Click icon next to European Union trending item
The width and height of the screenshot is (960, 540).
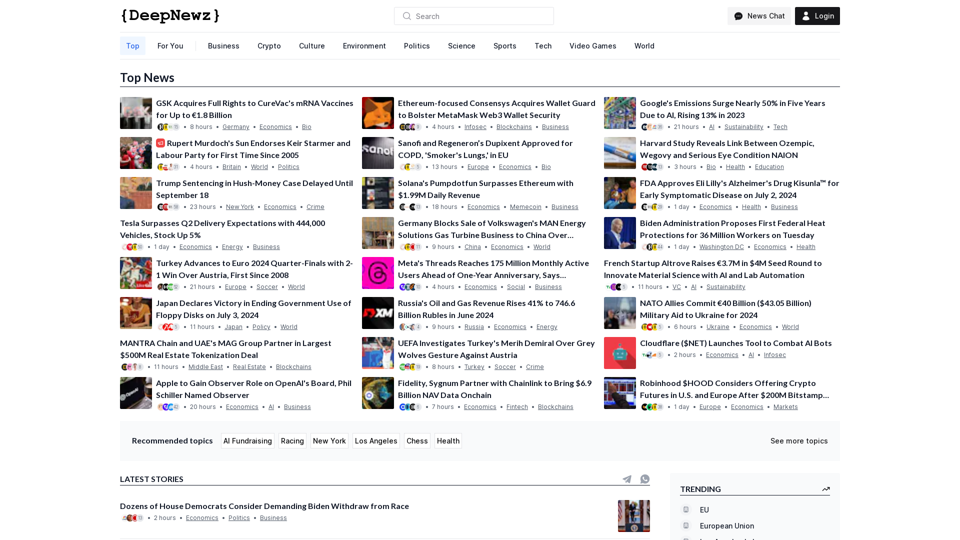tap(686, 525)
